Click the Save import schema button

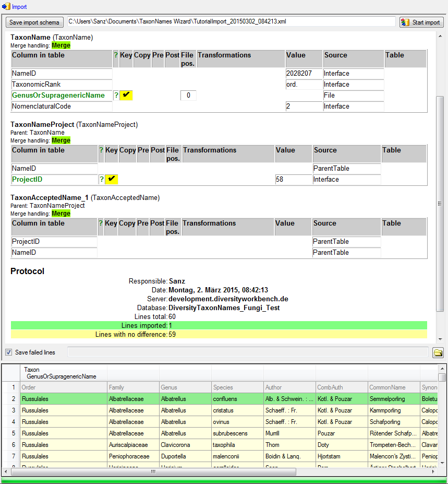pyautogui.click(x=34, y=22)
